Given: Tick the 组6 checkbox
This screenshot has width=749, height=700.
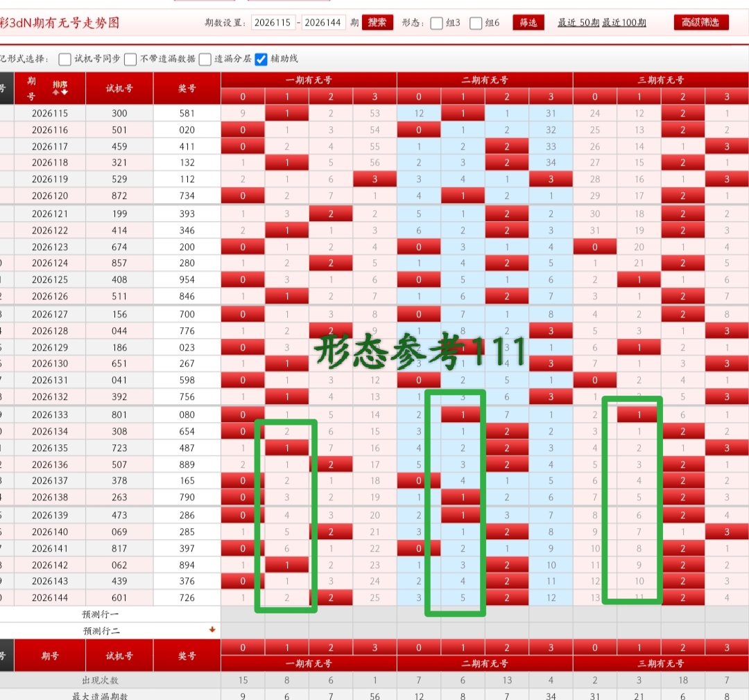Looking at the screenshot, I should [476, 24].
